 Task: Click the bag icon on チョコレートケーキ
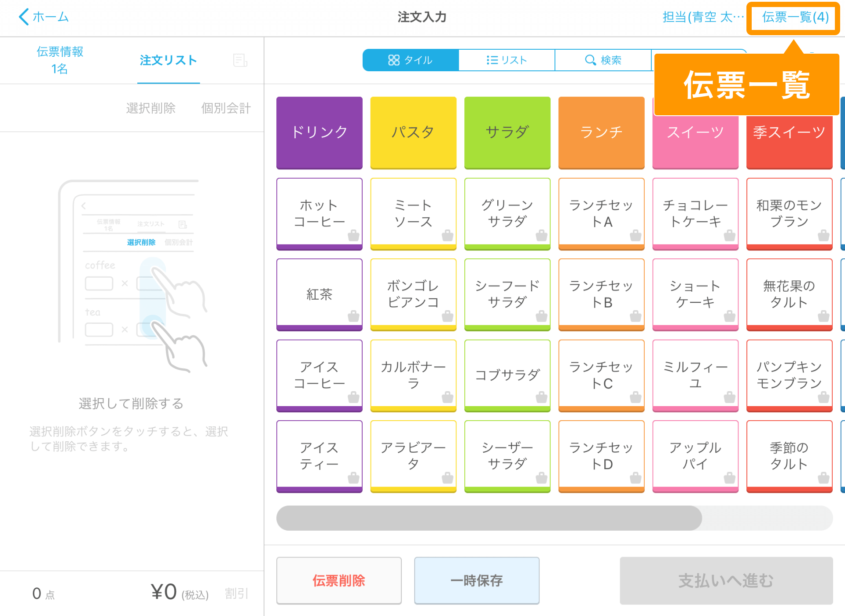(x=730, y=235)
